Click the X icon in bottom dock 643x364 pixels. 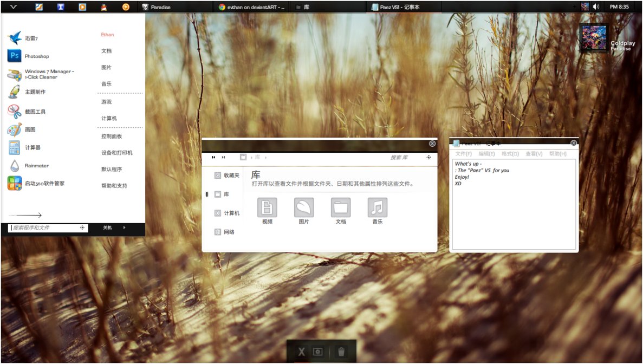click(x=301, y=352)
